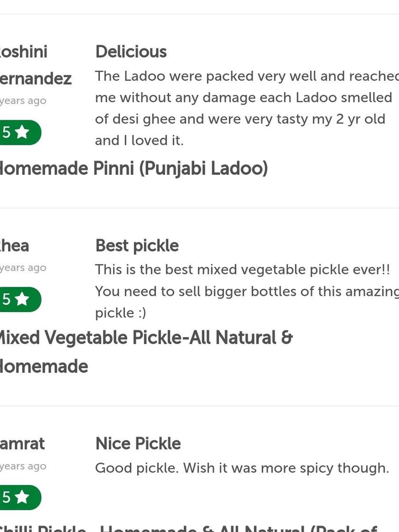The height and width of the screenshot is (532, 399).
Task: Open the Chilli Pickle product link
Action: coord(190,526)
